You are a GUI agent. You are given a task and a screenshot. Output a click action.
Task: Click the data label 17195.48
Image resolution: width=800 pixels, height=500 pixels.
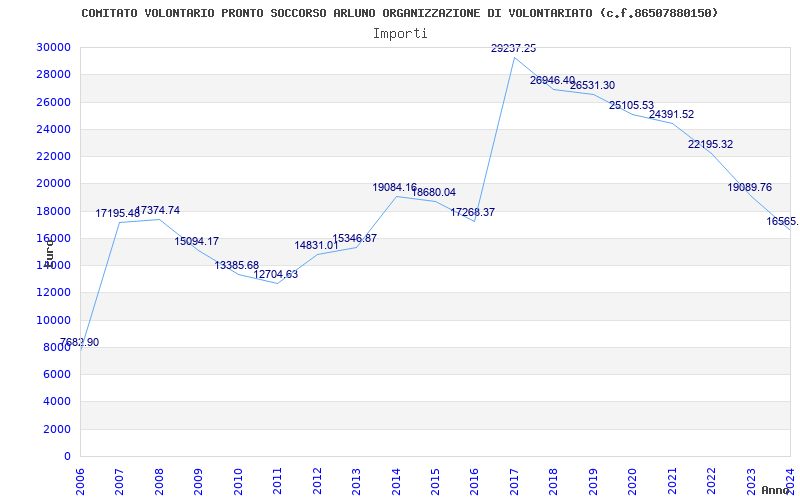118,213
